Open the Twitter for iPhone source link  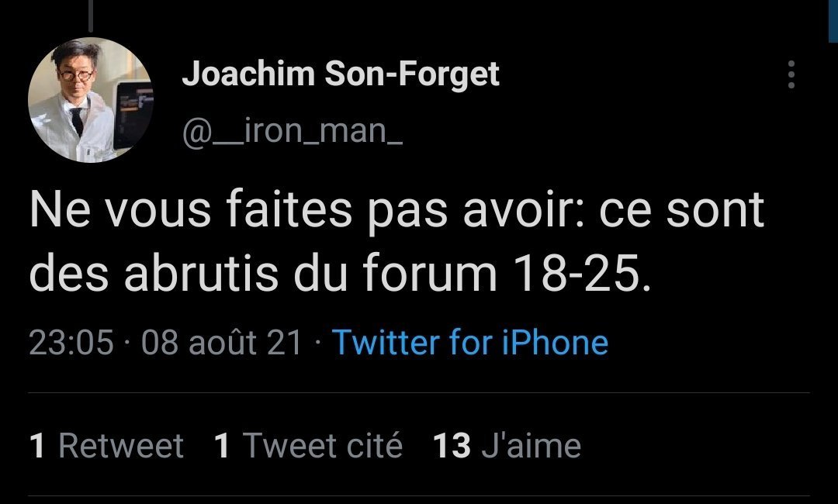[469, 342]
